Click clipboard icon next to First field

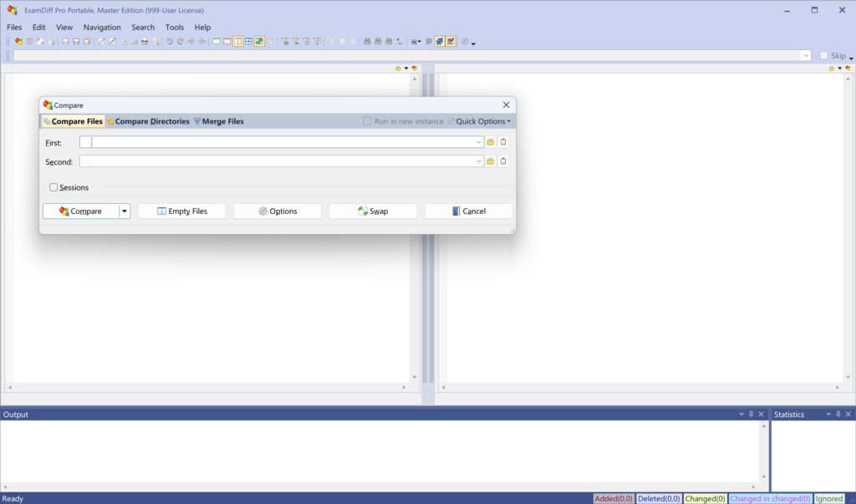coord(503,142)
